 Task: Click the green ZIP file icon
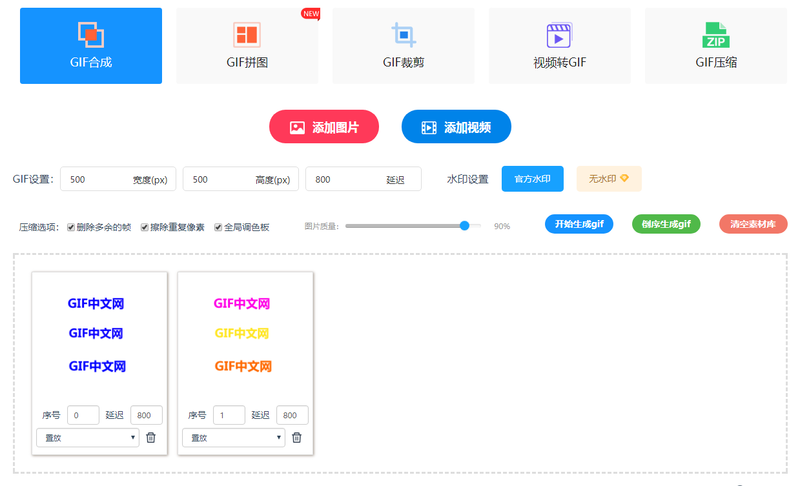pyautogui.click(x=716, y=35)
